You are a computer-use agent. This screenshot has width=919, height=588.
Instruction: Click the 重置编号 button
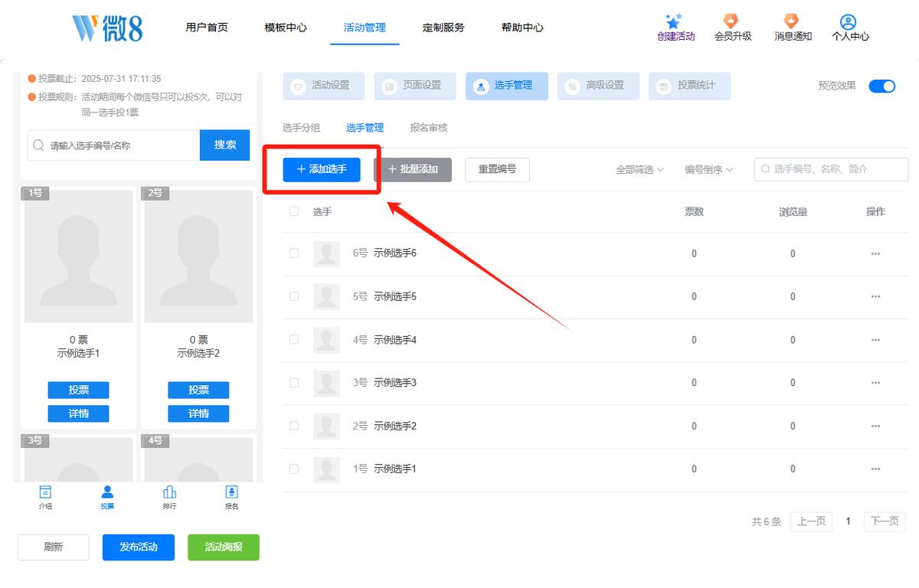(497, 169)
